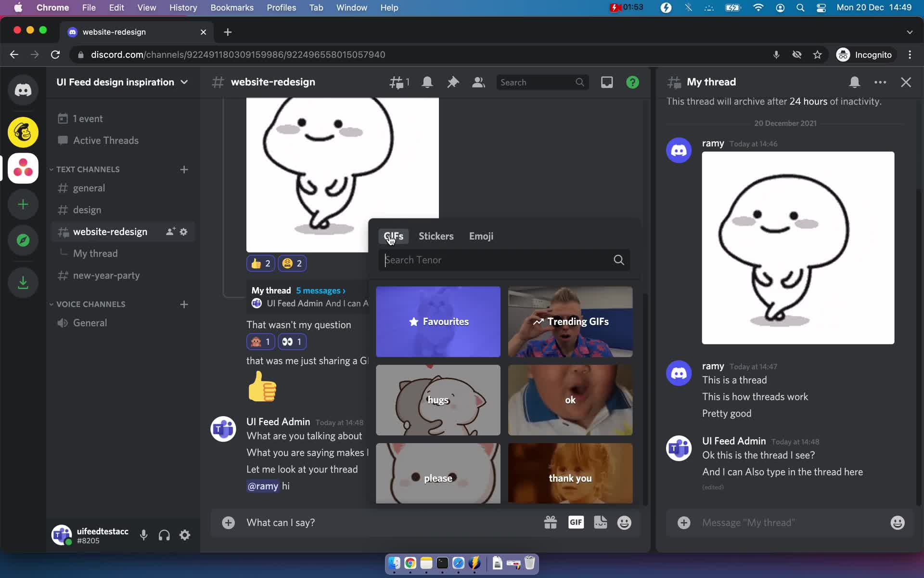This screenshot has width=924, height=578.
Task: Edit website-redesign channel settings gear
Action: click(x=183, y=232)
